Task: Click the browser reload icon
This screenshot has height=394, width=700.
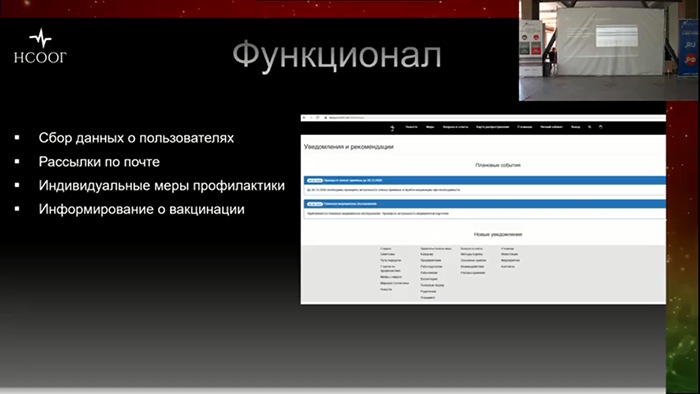Action: coord(317,118)
